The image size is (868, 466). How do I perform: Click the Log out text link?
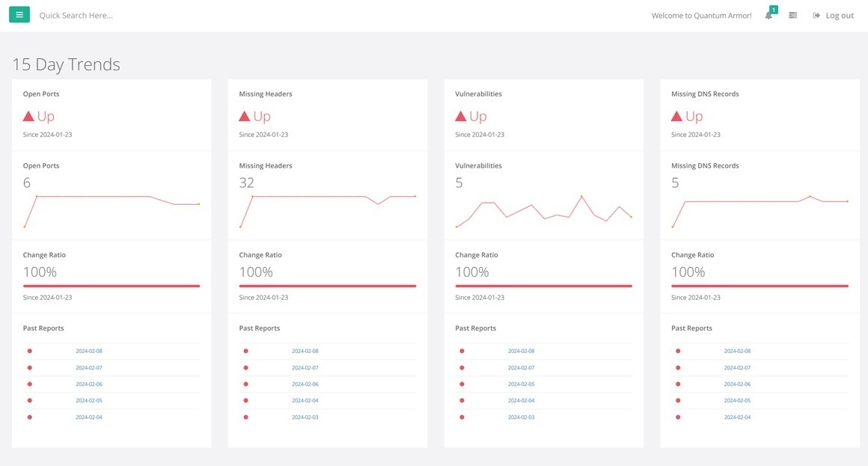[x=840, y=15]
